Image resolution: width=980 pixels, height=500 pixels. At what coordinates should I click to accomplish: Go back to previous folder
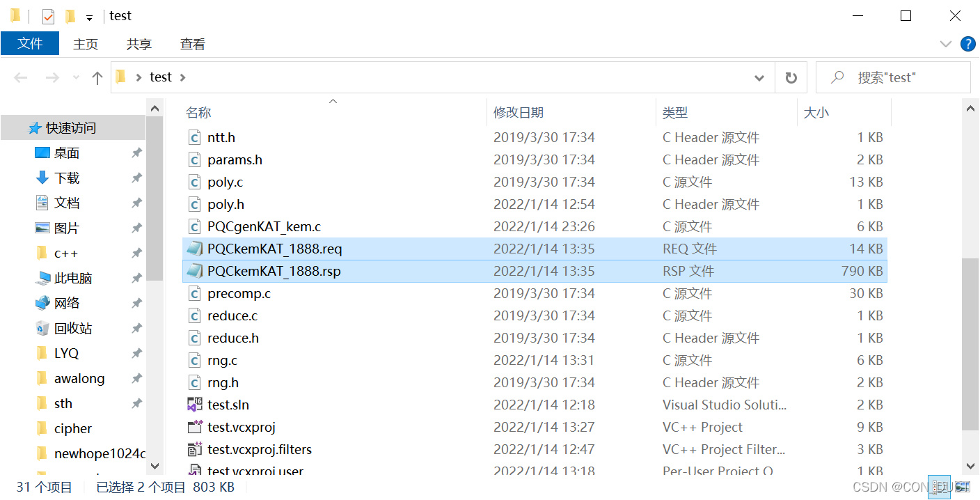pyautogui.click(x=21, y=78)
